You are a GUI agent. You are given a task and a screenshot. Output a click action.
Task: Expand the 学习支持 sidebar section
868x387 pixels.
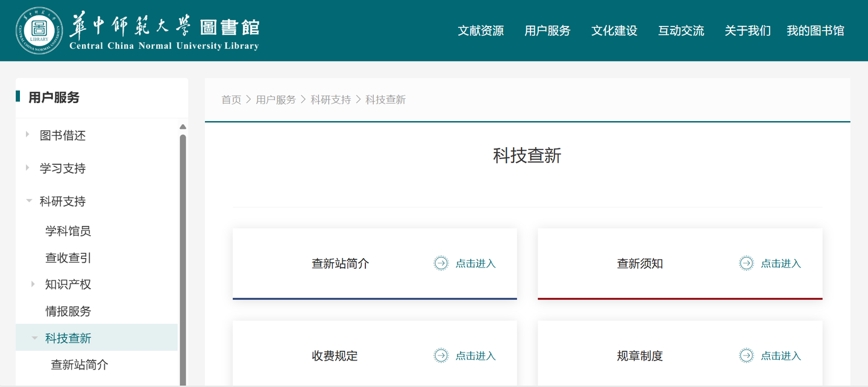coord(28,168)
